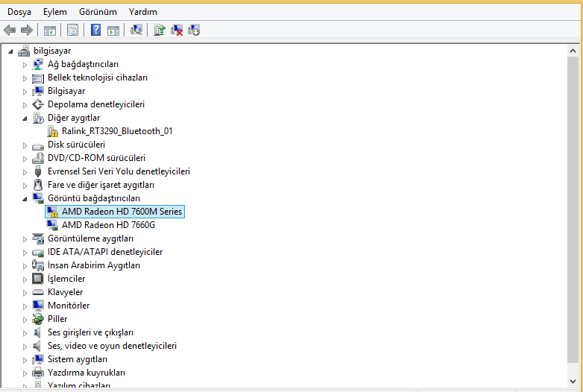The height and width of the screenshot is (392, 583).
Task: Expand Ses girişleri ve çıkışları arrow
Action: [25, 333]
